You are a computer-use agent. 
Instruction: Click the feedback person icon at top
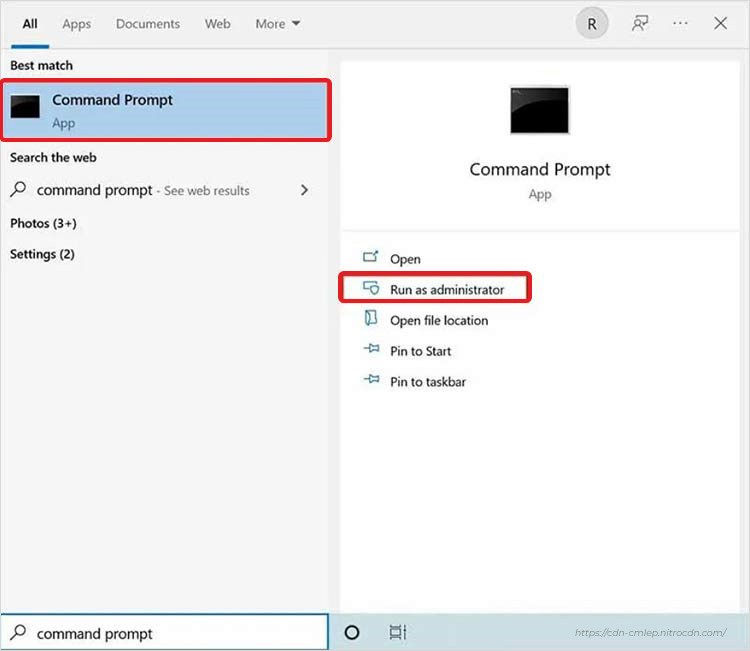pyautogui.click(x=640, y=24)
